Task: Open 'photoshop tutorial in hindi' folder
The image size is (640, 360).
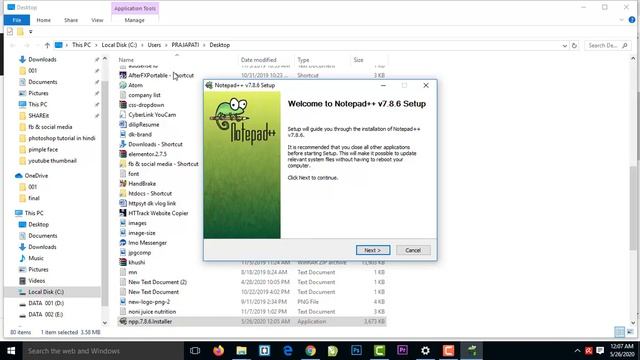Action: (62, 138)
